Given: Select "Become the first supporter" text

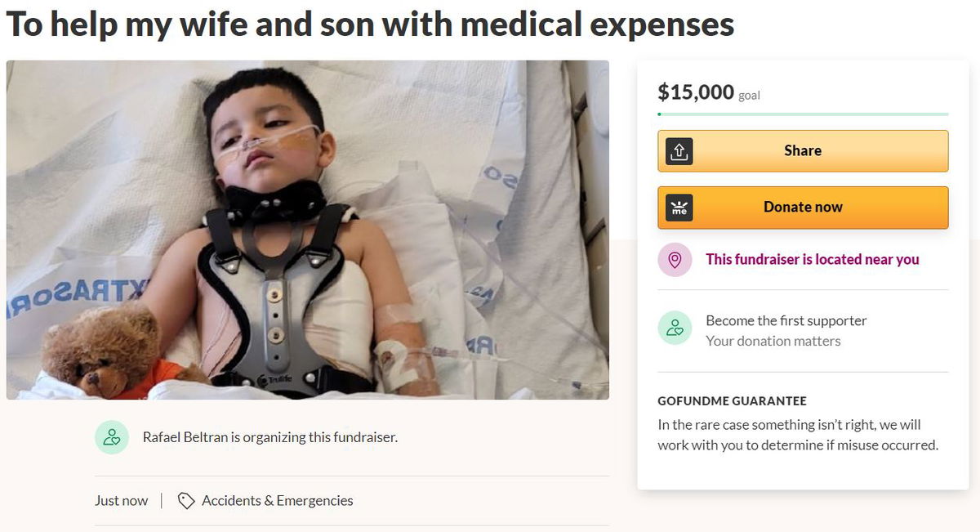Looking at the screenshot, I should pyautogui.click(x=786, y=320).
